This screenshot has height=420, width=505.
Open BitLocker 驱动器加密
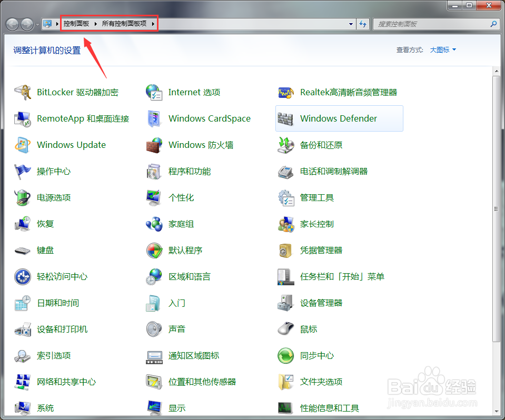tap(77, 92)
